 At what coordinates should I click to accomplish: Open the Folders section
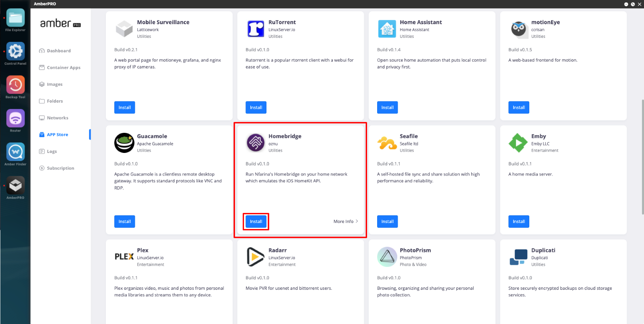pyautogui.click(x=55, y=101)
